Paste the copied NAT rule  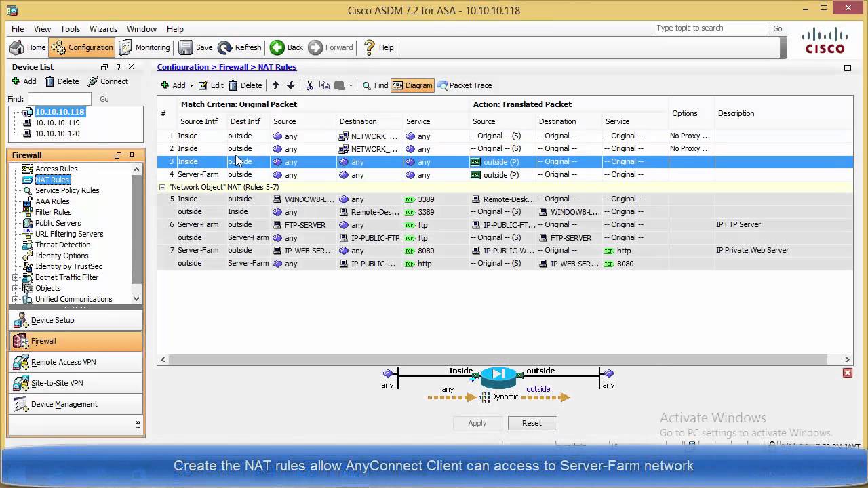(x=339, y=85)
